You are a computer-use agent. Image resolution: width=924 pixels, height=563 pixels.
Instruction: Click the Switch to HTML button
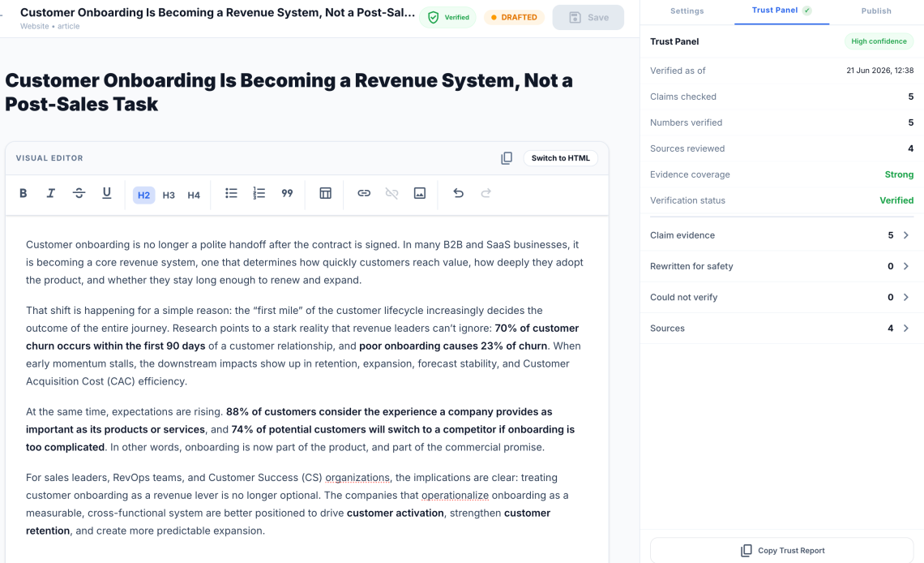(560, 158)
